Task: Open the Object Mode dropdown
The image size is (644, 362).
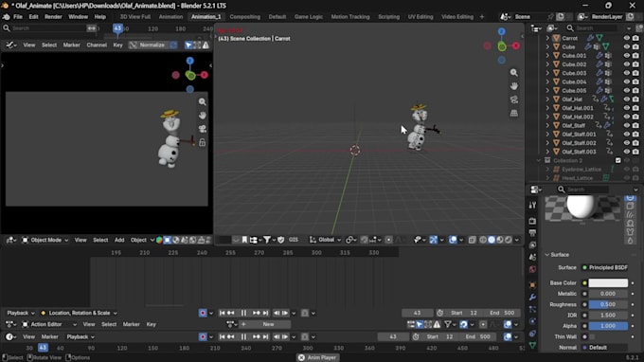Action: (x=45, y=240)
